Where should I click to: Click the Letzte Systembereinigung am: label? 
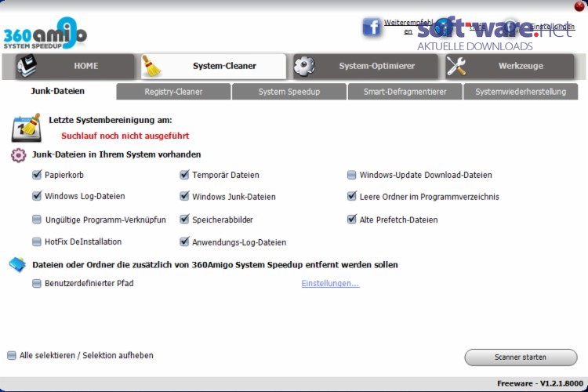coord(111,121)
